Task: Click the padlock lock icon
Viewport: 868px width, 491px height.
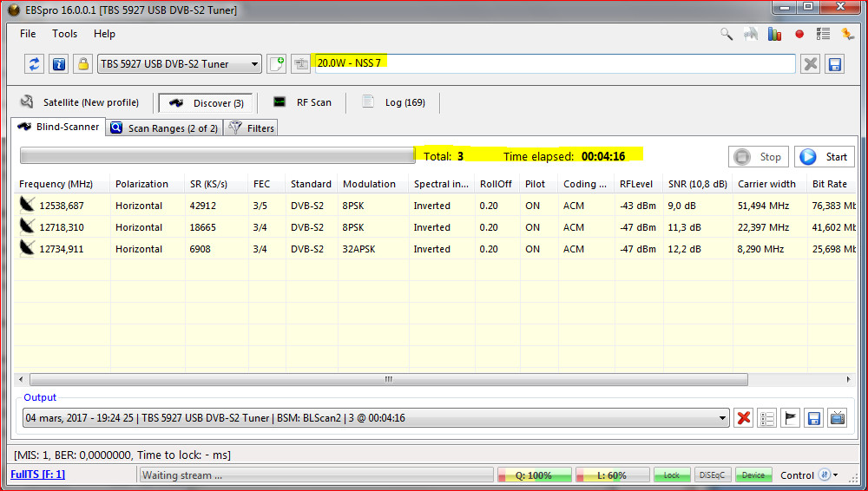Action: point(82,63)
